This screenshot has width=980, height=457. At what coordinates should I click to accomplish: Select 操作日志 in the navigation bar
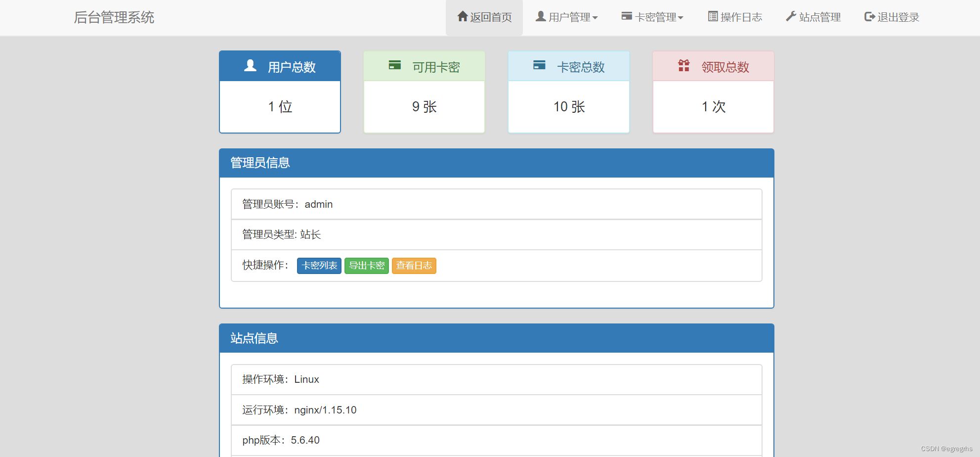tap(734, 16)
